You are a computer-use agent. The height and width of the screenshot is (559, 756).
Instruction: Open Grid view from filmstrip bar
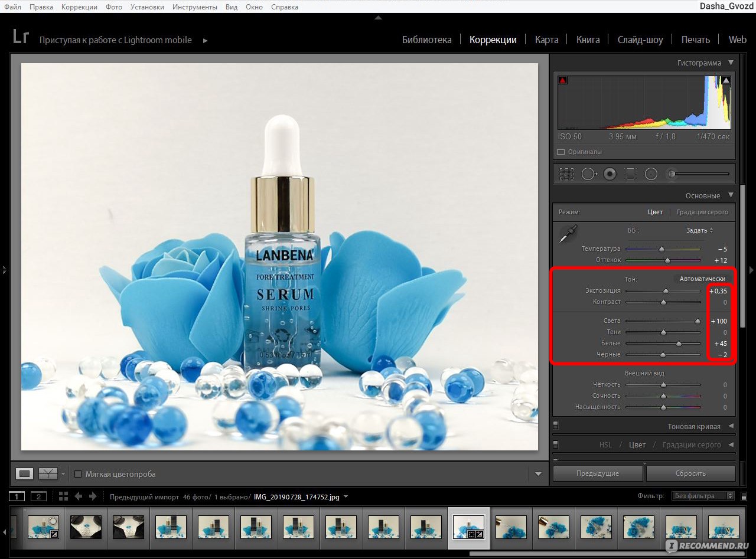click(63, 496)
